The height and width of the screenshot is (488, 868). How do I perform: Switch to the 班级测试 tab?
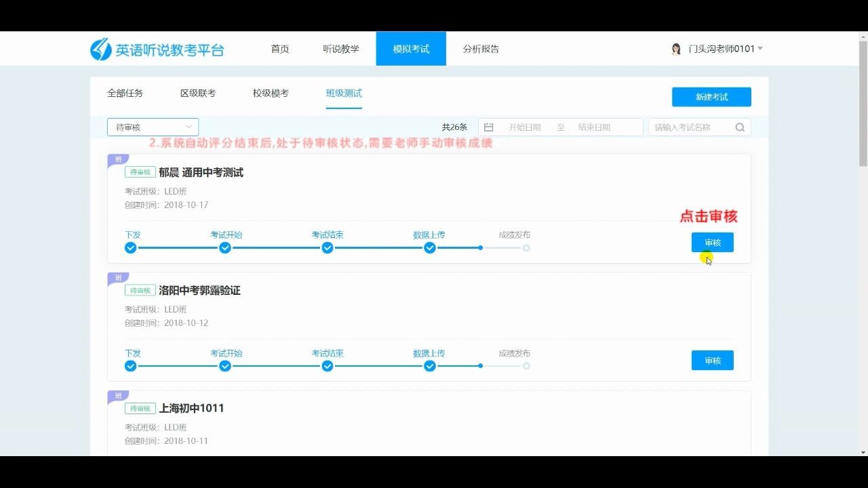click(344, 94)
